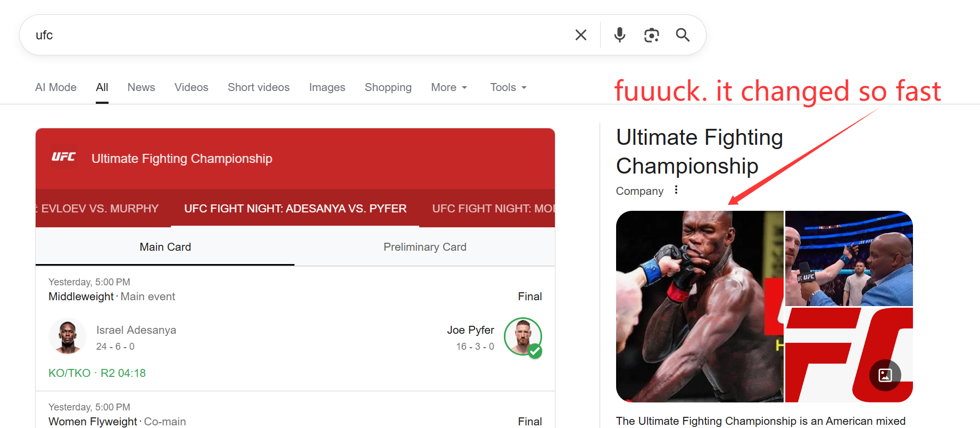The width and height of the screenshot is (980, 428).
Task: Open the large fighter photo thumbnail
Action: (699, 306)
